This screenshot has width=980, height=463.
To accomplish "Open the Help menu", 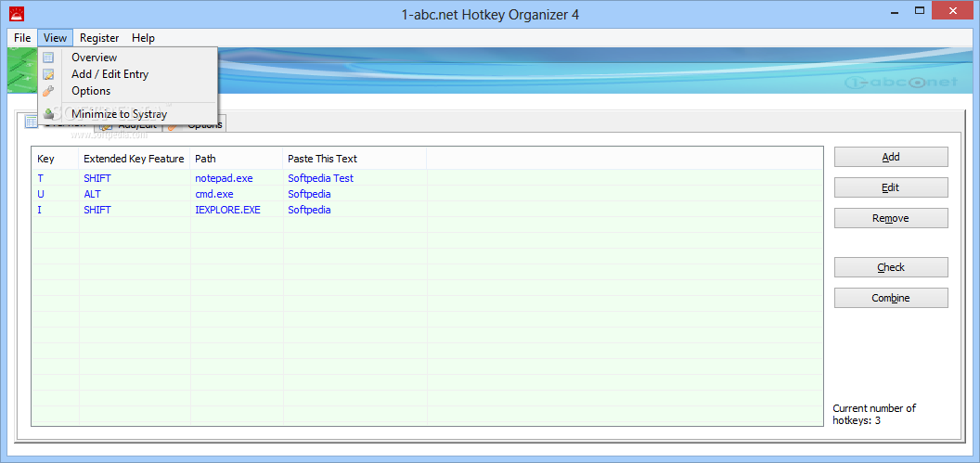I will (143, 38).
